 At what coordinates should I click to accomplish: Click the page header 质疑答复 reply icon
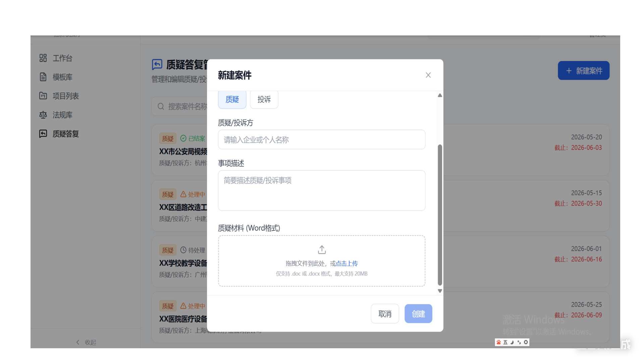coord(157,64)
